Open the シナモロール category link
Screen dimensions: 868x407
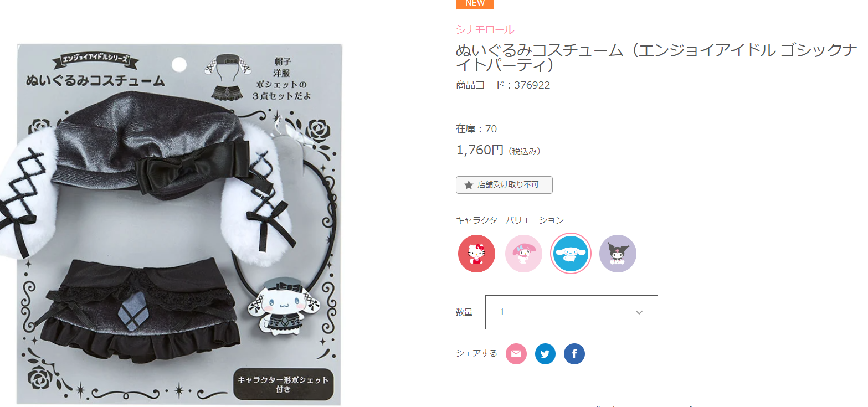[485, 30]
